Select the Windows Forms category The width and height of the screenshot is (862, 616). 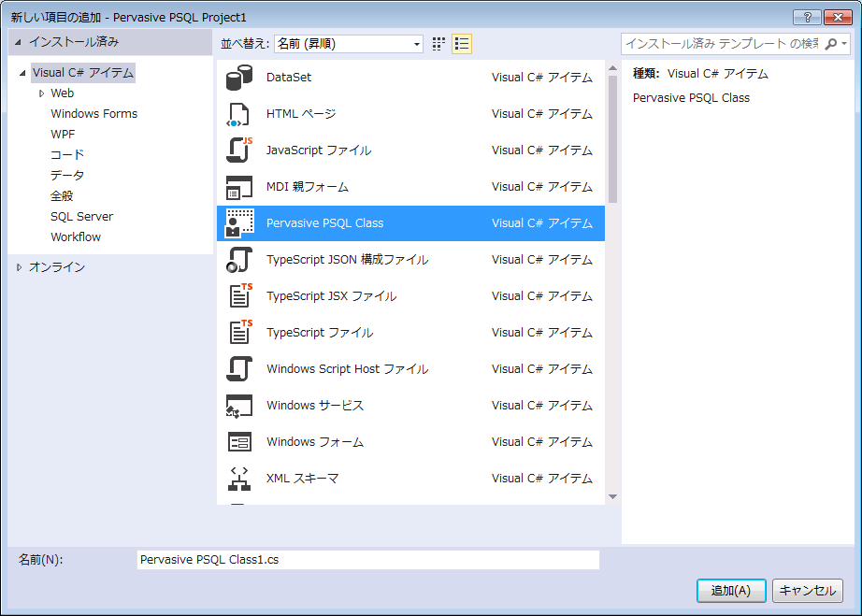click(93, 114)
